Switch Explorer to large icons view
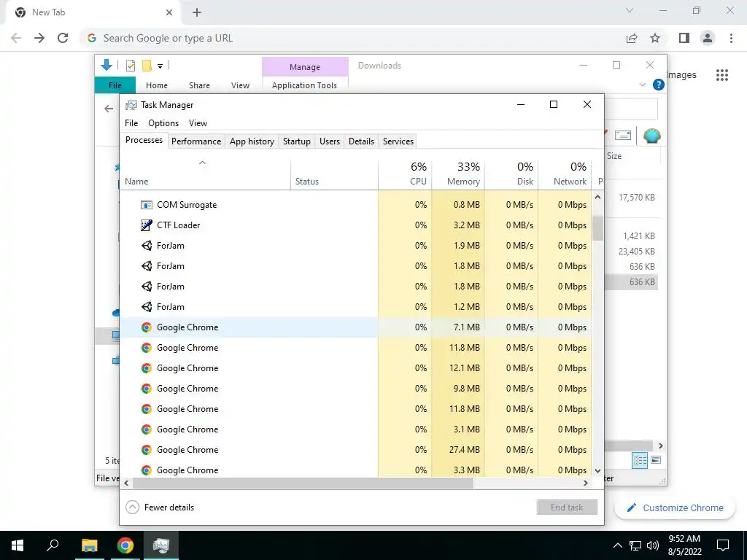 [656, 460]
